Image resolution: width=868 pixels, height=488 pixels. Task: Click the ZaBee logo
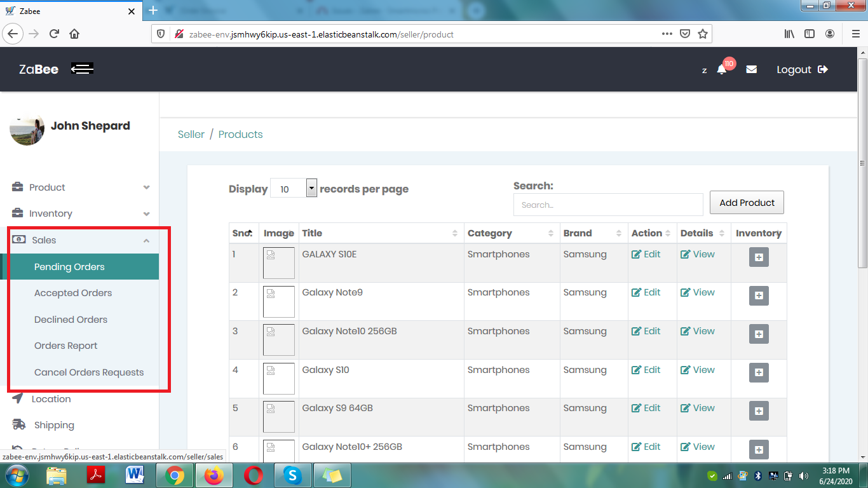[39, 69]
